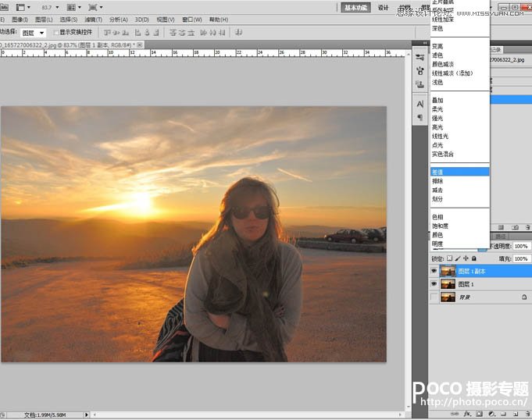The width and height of the screenshot is (532, 420).
Task: Enable 显示变换控件 checkbox
Action: (55, 33)
